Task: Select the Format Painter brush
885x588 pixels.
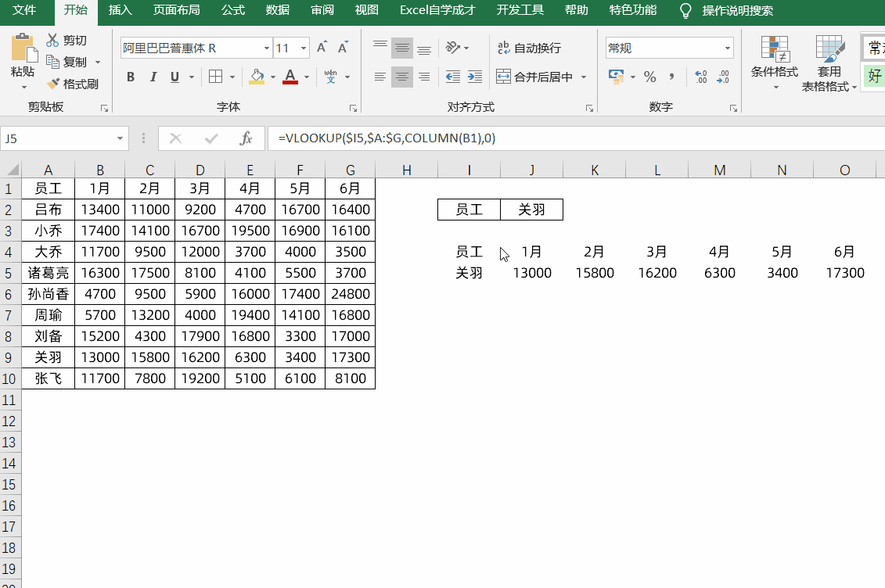Action: coord(53,84)
